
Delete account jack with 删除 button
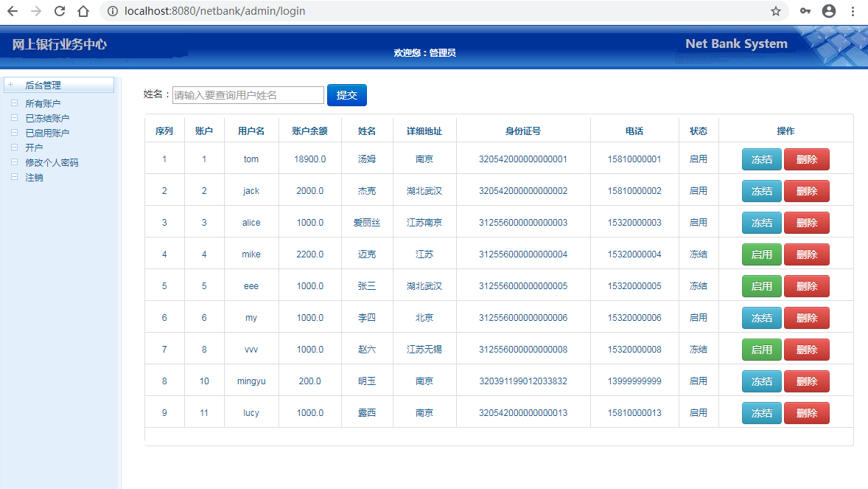pos(806,190)
